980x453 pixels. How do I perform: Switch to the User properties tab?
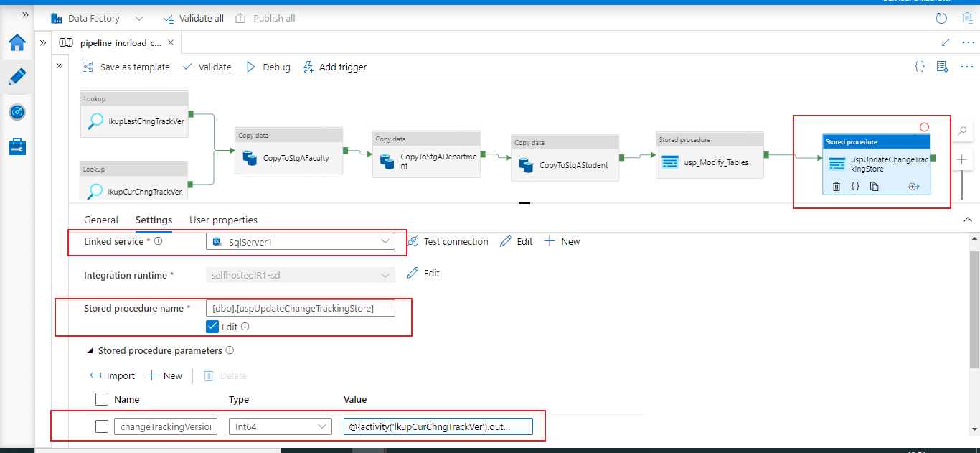pyautogui.click(x=223, y=220)
